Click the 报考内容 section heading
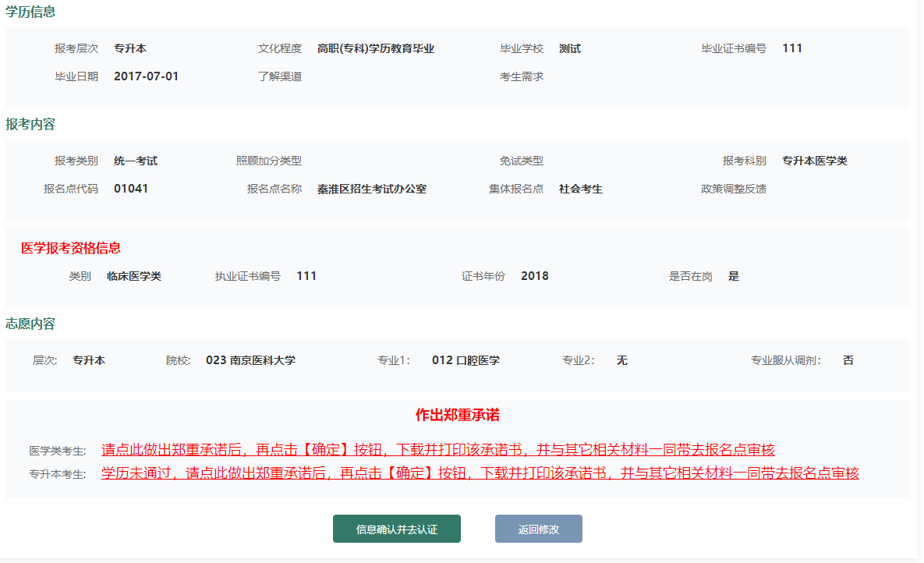This screenshot has height=563, width=924. point(30,125)
